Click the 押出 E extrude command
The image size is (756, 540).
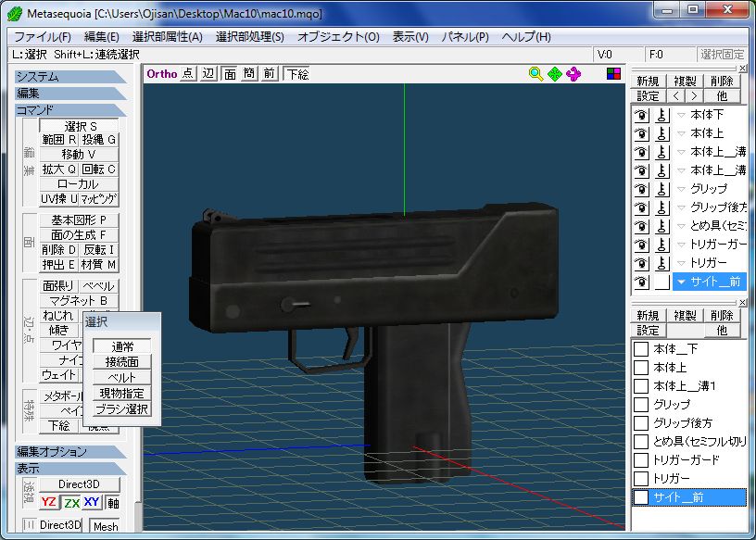58,265
